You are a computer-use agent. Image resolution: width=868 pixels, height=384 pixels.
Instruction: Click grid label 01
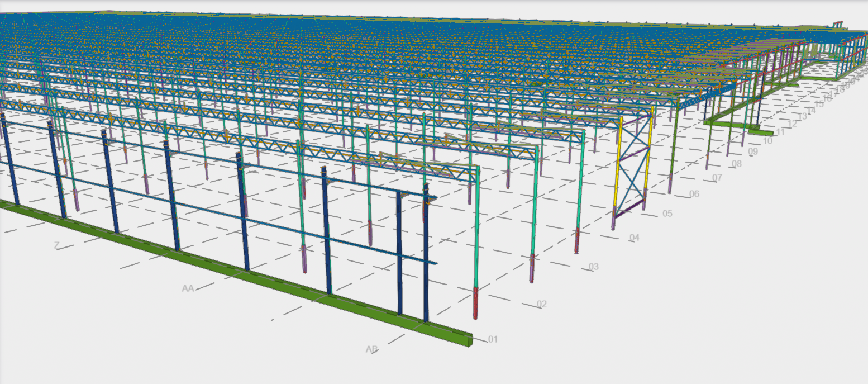tap(493, 339)
